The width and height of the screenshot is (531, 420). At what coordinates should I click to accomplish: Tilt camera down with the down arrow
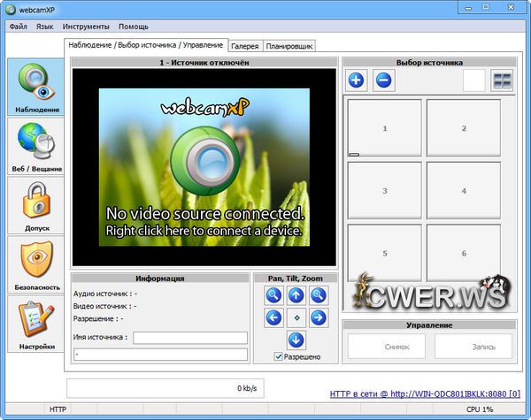(x=296, y=340)
